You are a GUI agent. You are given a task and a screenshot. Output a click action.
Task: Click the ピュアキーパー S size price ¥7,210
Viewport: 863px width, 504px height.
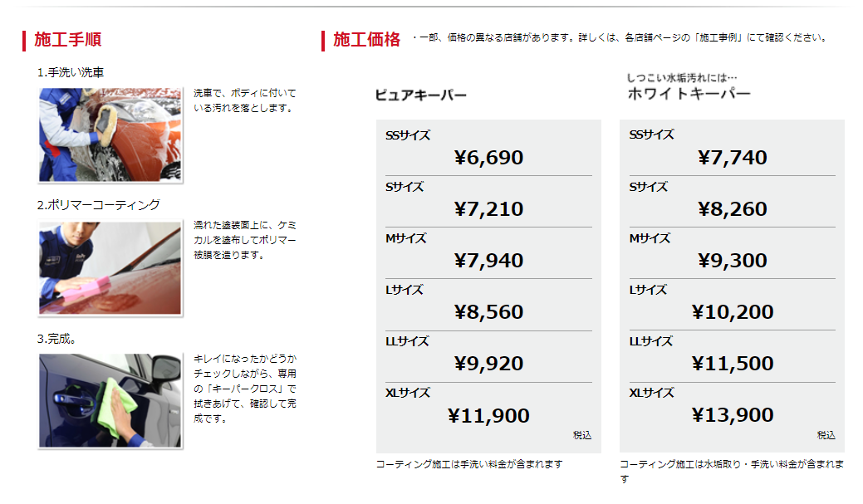488,209
